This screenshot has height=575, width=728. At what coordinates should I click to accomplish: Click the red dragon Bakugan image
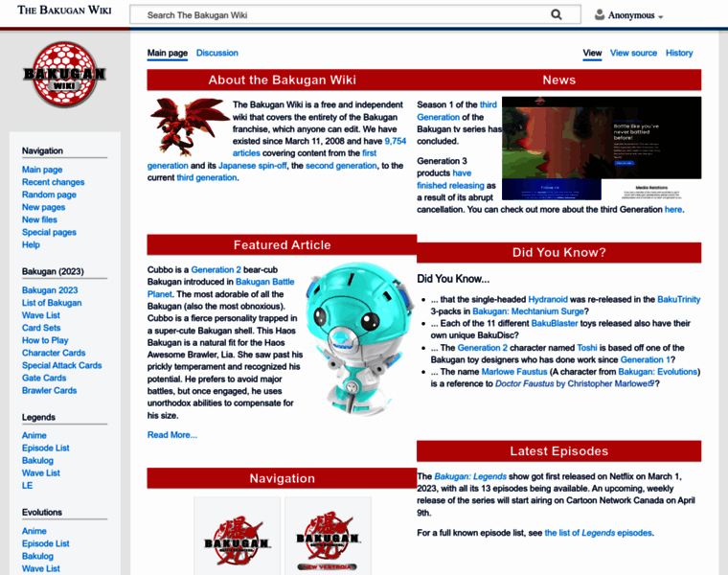[x=188, y=126]
